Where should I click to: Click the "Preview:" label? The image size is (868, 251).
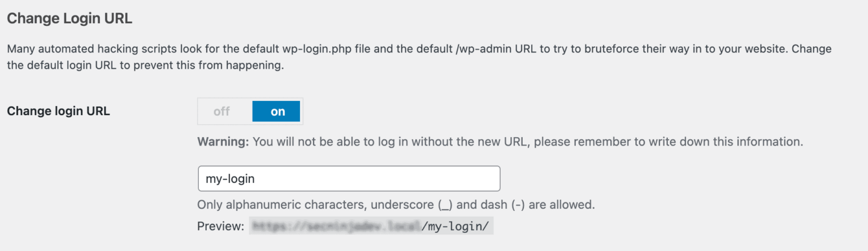(x=220, y=227)
